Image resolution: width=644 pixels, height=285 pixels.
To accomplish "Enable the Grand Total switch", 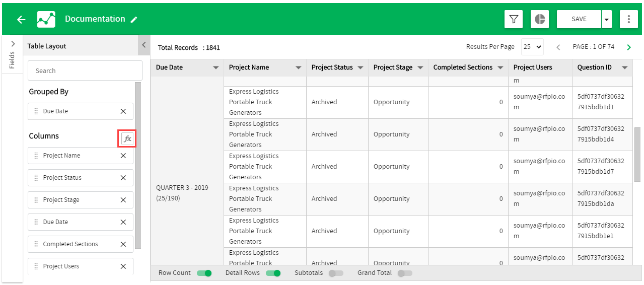I will (x=405, y=273).
